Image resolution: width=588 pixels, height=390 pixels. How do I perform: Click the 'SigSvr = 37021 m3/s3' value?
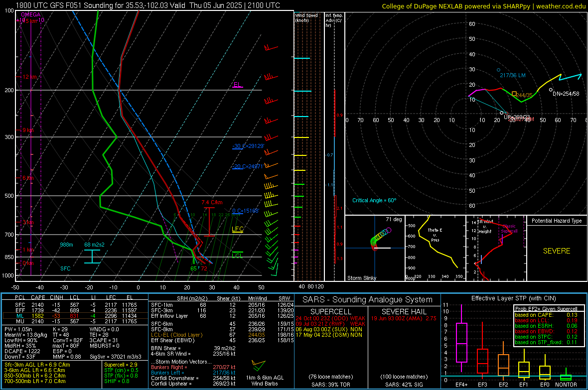tap(116, 357)
